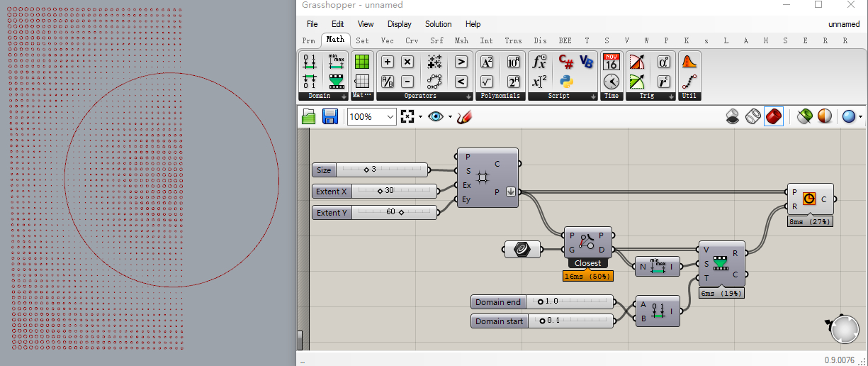Switch to wireframe preview mode
Image resolution: width=868 pixels, height=366 pixels.
(754, 116)
